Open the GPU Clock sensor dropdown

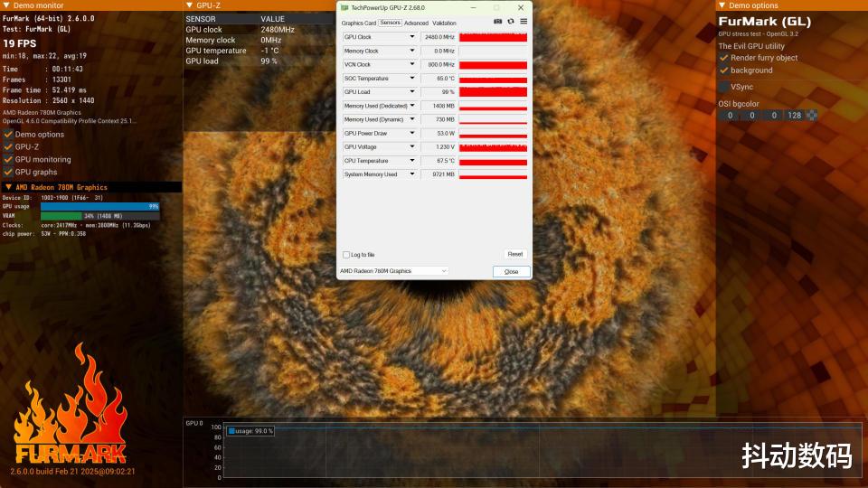coord(412,37)
